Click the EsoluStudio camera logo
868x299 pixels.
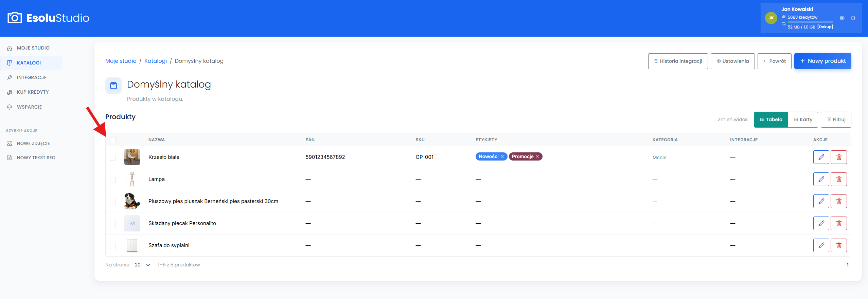coord(15,18)
